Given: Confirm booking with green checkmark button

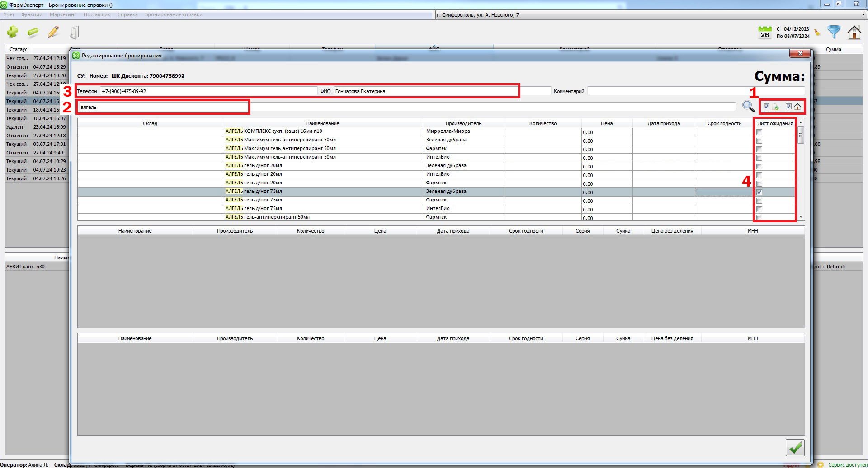Looking at the screenshot, I should click(795, 448).
